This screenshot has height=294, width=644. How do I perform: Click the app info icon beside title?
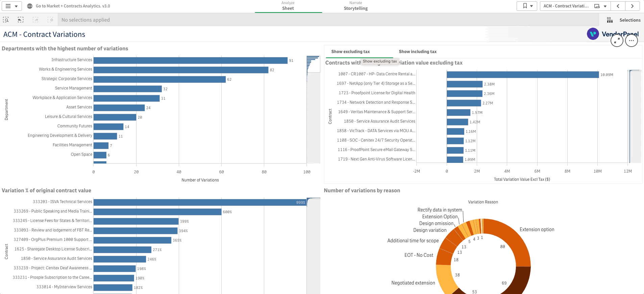[30, 6]
